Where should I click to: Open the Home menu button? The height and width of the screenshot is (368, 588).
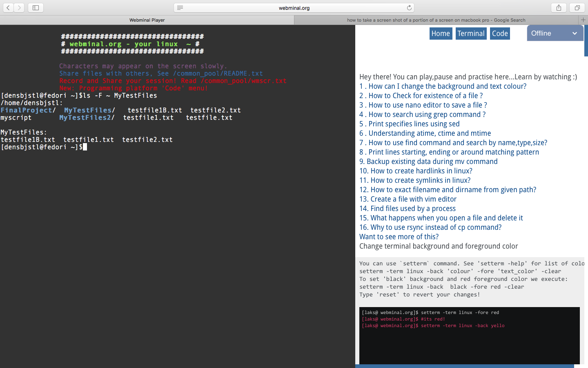(x=441, y=34)
